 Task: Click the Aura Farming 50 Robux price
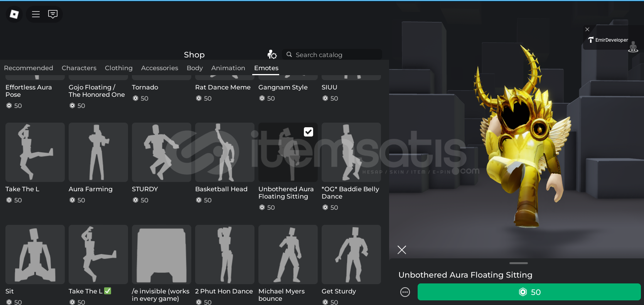(77, 200)
